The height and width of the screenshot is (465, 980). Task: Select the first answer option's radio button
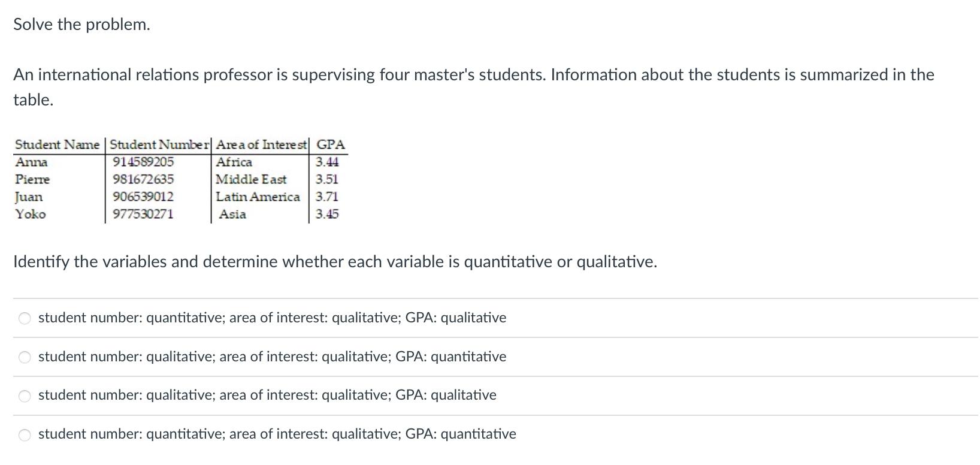(x=24, y=318)
